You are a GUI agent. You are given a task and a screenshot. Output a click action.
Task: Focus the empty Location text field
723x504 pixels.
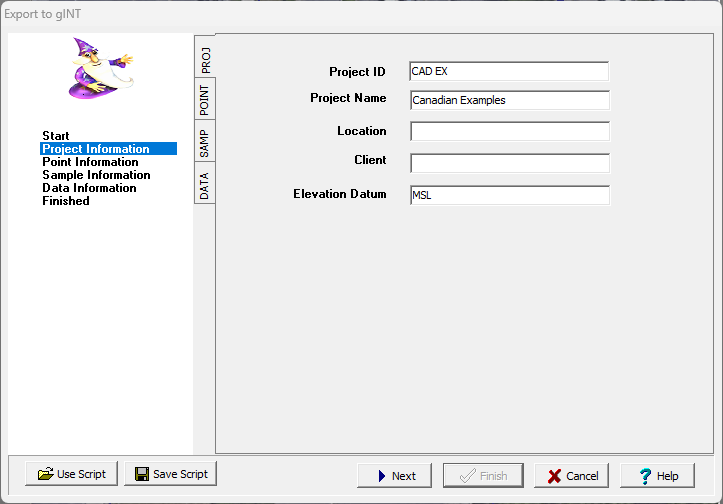point(509,131)
